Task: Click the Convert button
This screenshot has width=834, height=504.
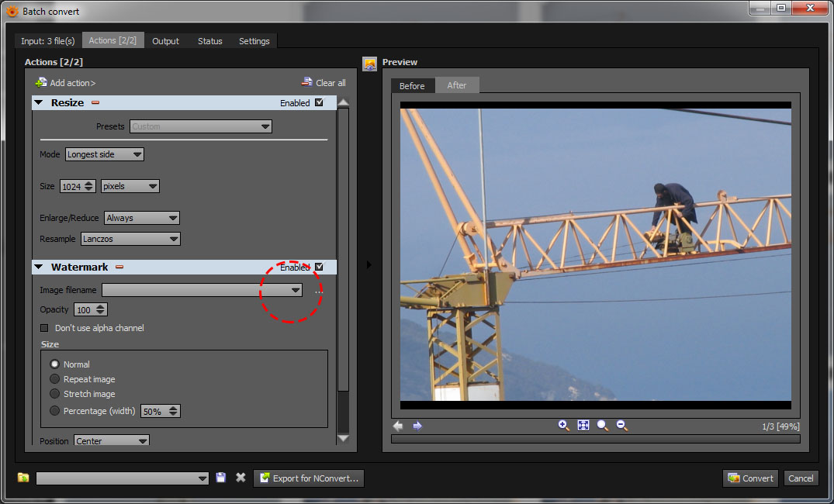Action: (x=750, y=478)
